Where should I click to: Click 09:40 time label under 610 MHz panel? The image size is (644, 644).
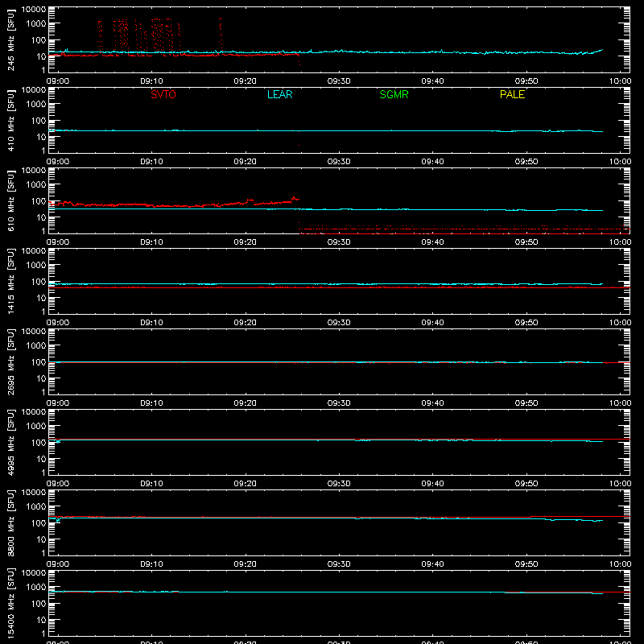(432, 242)
